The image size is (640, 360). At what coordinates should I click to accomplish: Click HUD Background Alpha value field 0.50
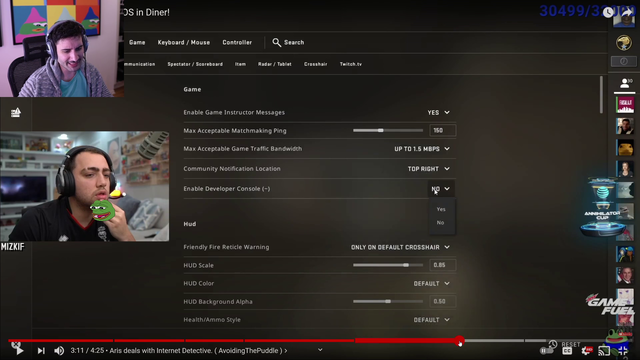[442, 302]
